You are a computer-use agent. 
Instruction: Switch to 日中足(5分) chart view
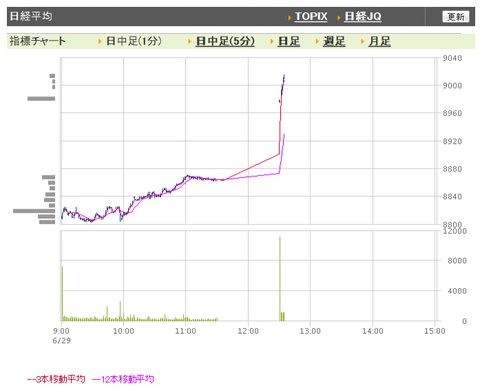(225, 41)
